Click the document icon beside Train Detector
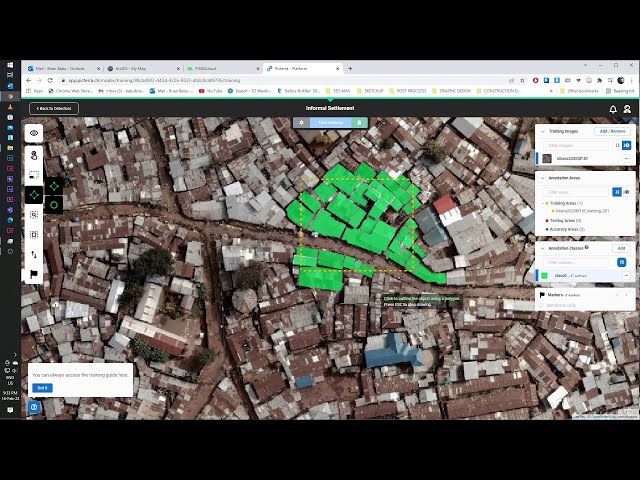640x480 pixels. click(360, 122)
